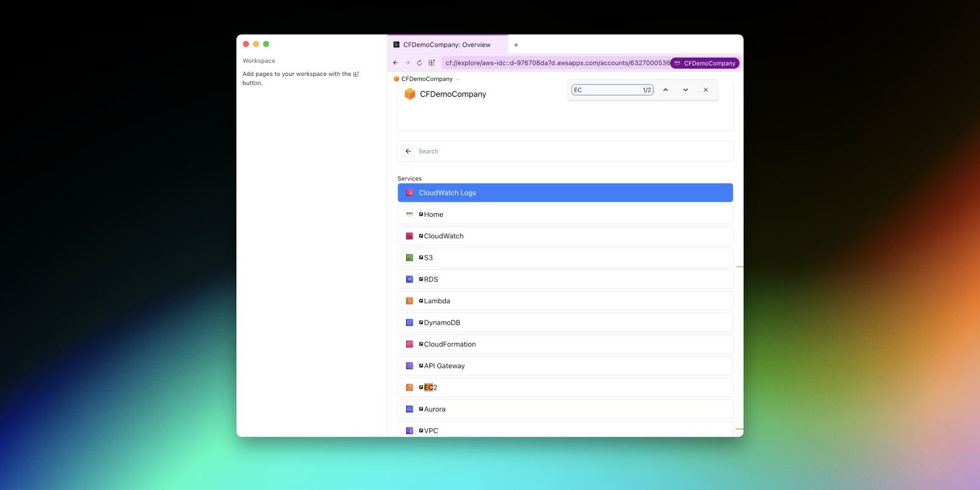Reload the page with the refresh icon
Image resolution: width=980 pixels, height=490 pixels.
coord(420,62)
